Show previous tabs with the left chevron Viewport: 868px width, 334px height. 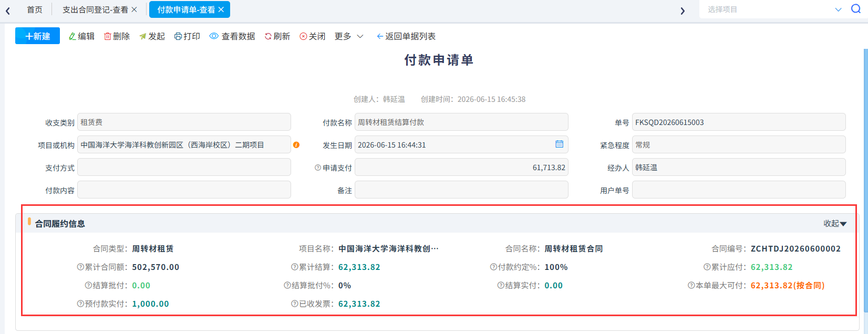point(8,11)
